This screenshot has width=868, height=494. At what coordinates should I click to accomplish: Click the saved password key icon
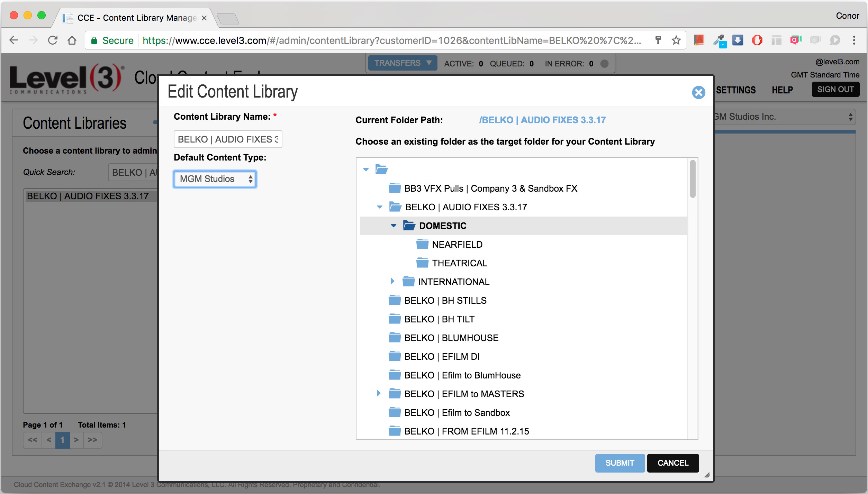click(658, 40)
